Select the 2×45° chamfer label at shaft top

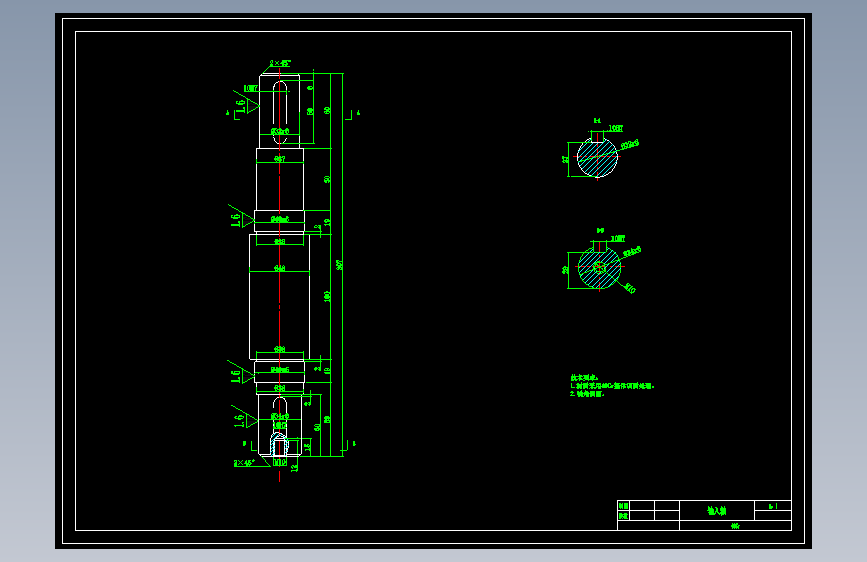pyautogui.click(x=280, y=64)
